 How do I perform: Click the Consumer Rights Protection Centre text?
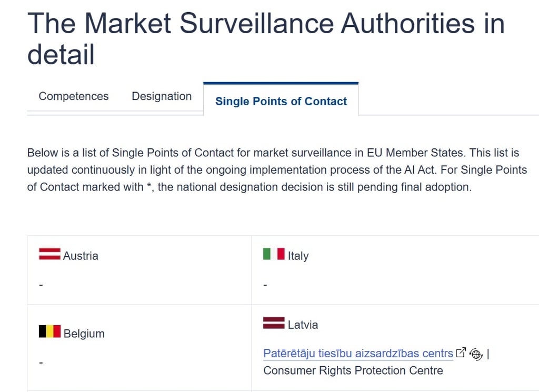(x=353, y=370)
